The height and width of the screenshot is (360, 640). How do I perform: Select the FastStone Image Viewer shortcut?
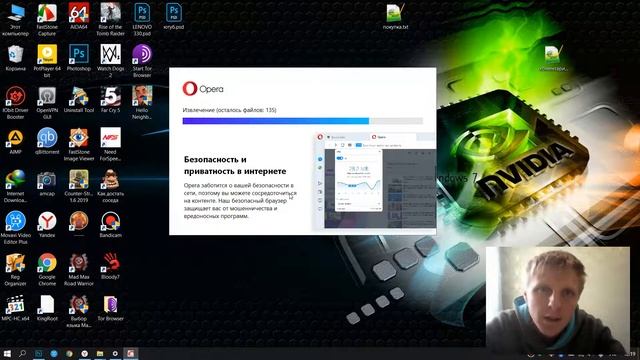coord(79,144)
